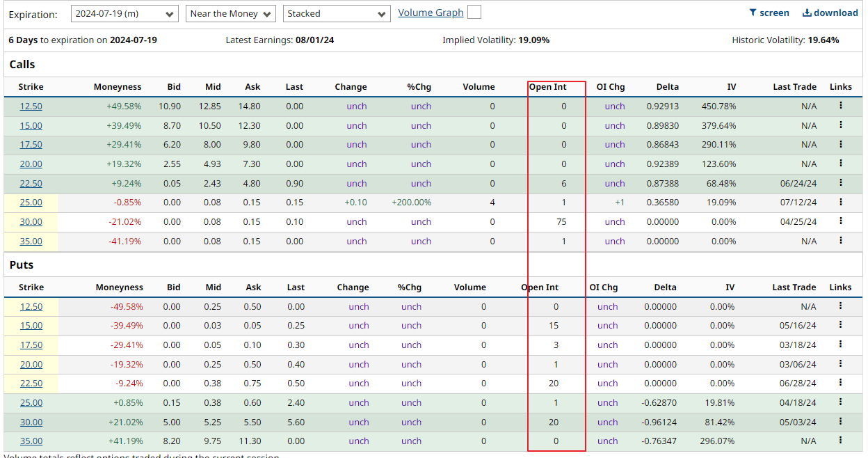The width and height of the screenshot is (868, 458).
Task: Open links menu for 15.00 put row
Action: tap(840, 325)
